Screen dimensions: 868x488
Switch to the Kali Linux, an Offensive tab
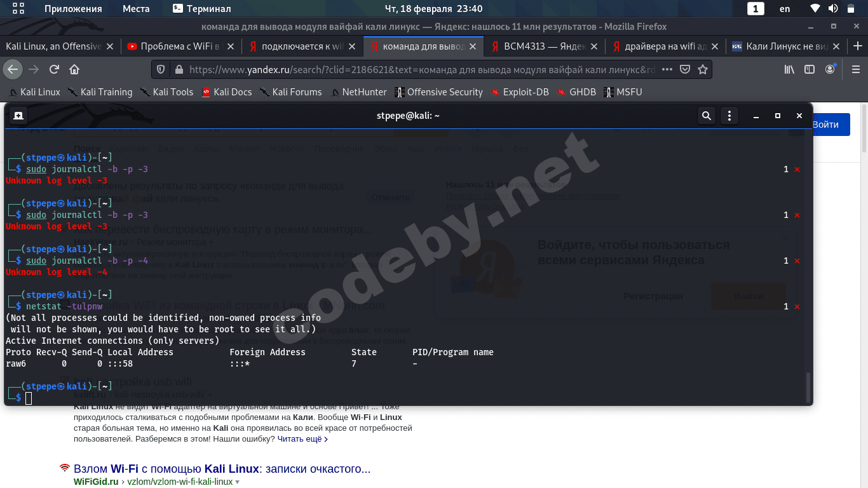coord(53,46)
